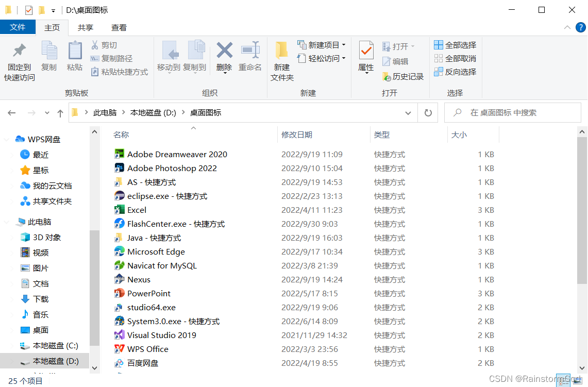Screen dimensions: 588x387
Task: Click the search box for 桌面图标
Action: point(513,113)
